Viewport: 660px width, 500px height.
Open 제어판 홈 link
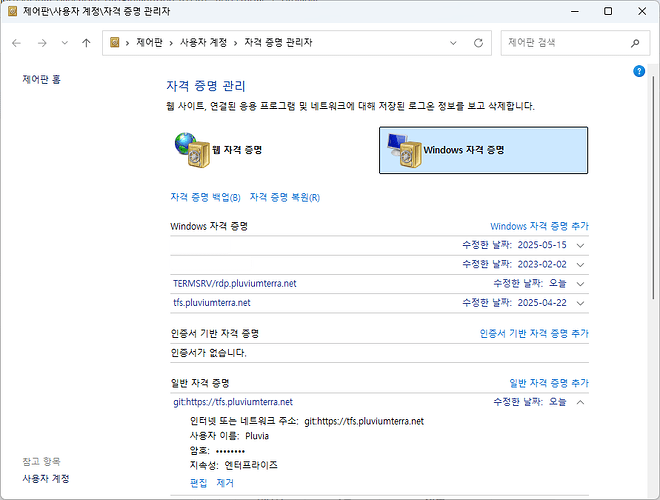coord(41,79)
